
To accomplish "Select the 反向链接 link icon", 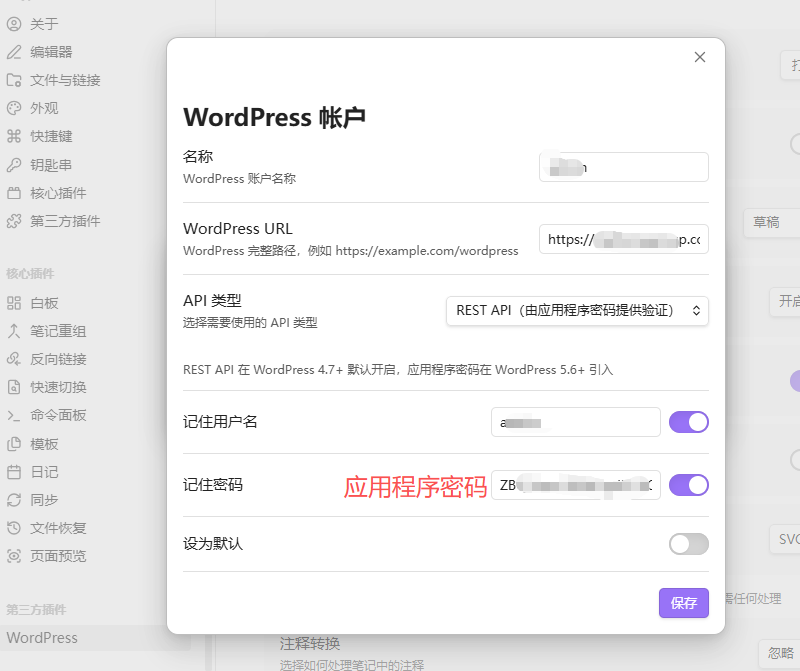I will [x=14, y=359].
